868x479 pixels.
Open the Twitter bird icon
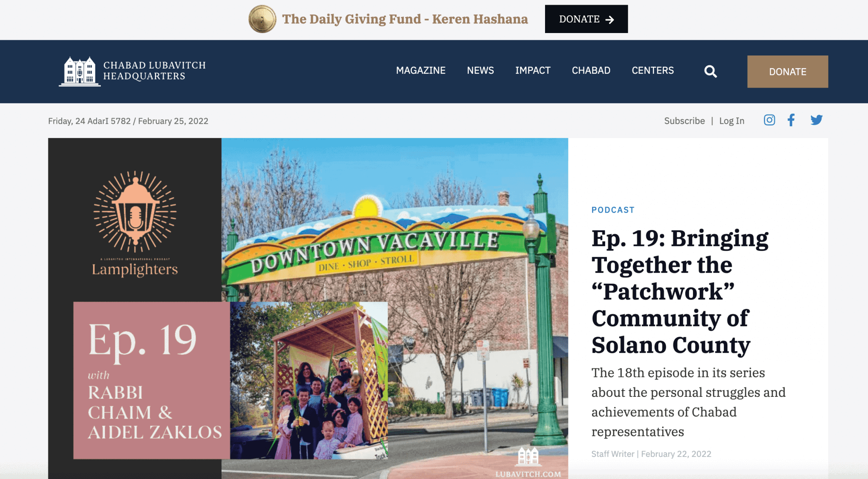[816, 120]
